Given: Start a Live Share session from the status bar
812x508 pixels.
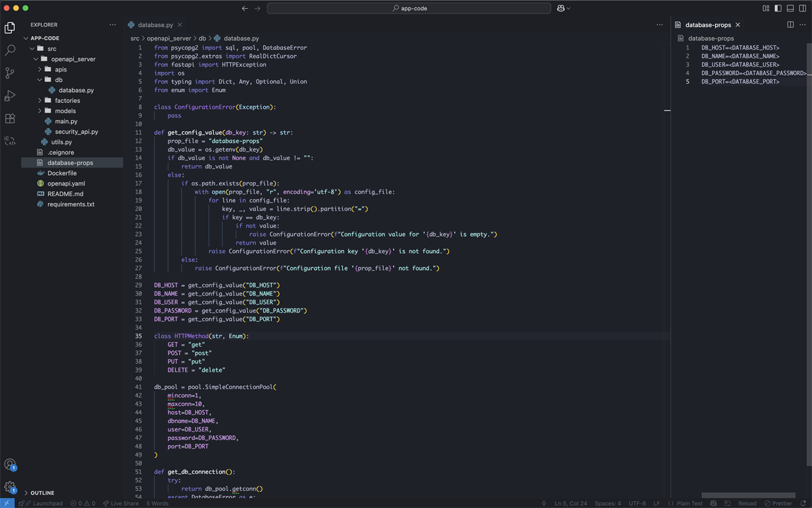Looking at the screenshot, I should (120, 503).
